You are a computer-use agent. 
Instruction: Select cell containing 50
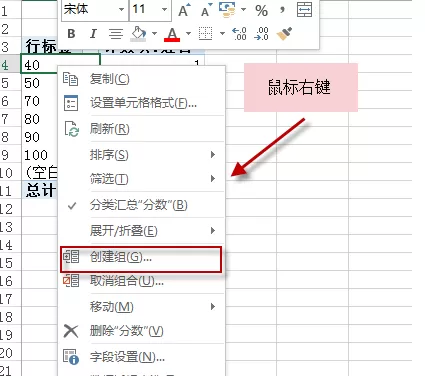pyautogui.click(x=40, y=83)
